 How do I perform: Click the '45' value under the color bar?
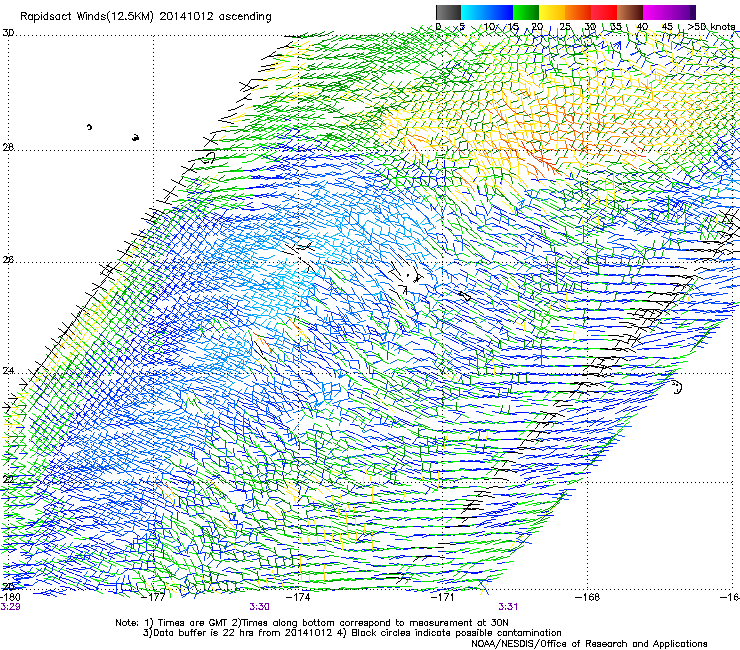point(667,27)
